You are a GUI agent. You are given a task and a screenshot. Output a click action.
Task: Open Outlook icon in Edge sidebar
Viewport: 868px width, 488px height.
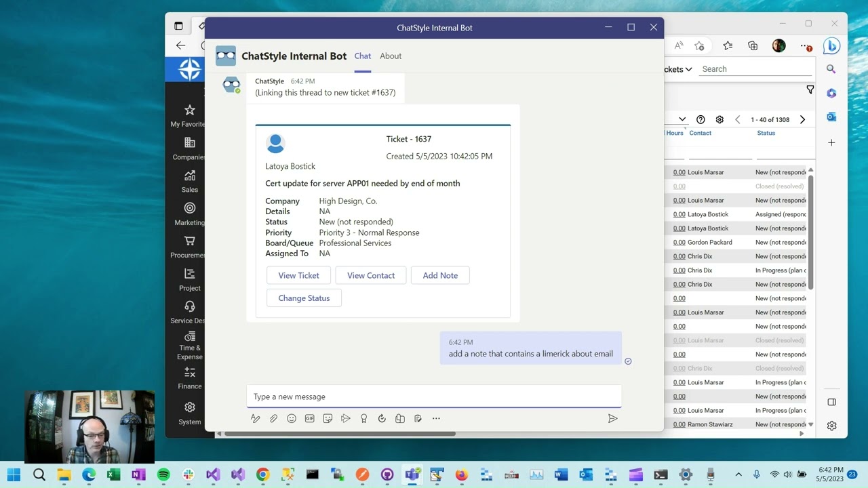831,117
